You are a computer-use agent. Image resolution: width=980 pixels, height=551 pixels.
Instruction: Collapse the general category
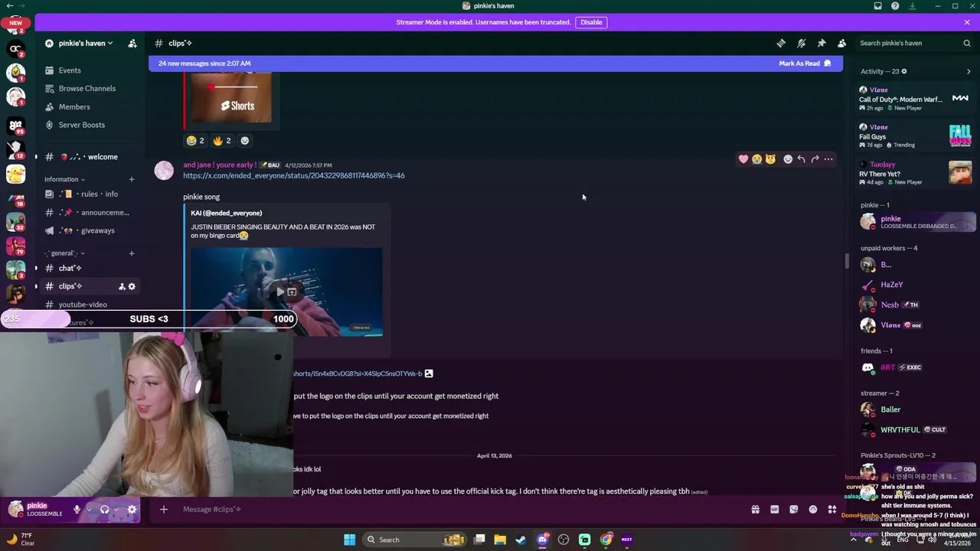[x=64, y=253]
